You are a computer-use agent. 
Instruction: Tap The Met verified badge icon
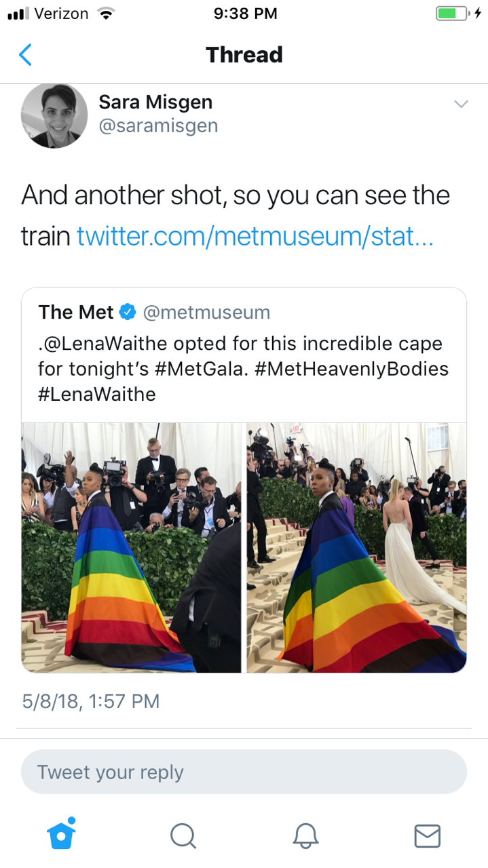(127, 312)
